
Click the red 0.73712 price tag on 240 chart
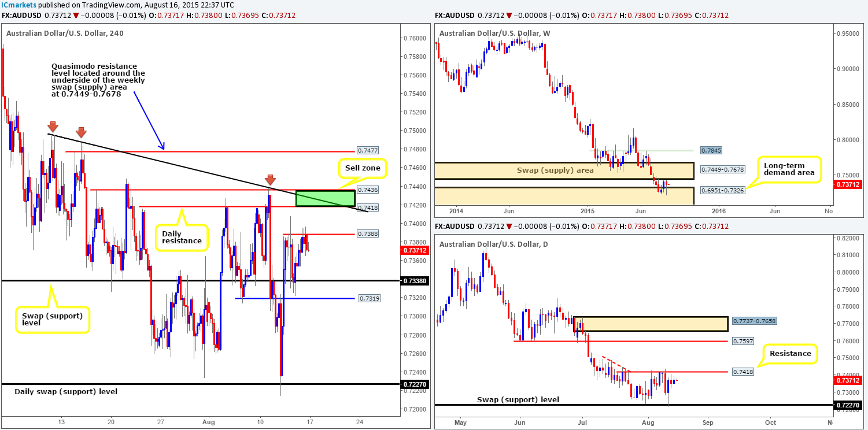415,250
